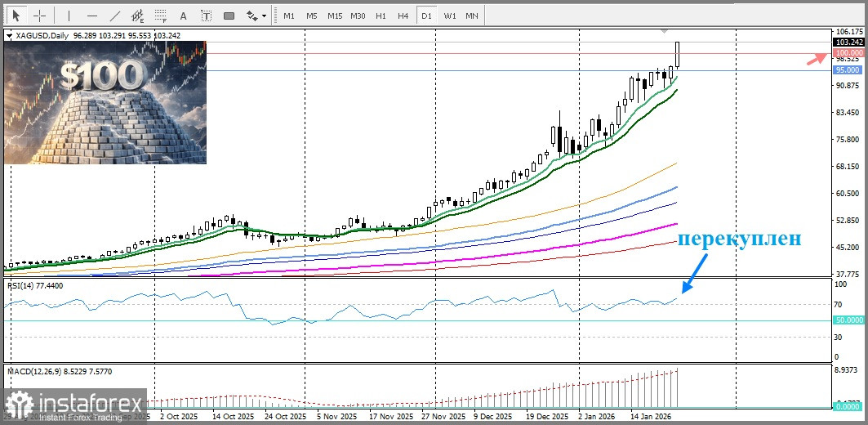The width and height of the screenshot is (868, 425).
Task: Expand XAGUSD chart title arrow menu
Action: [x=9, y=35]
